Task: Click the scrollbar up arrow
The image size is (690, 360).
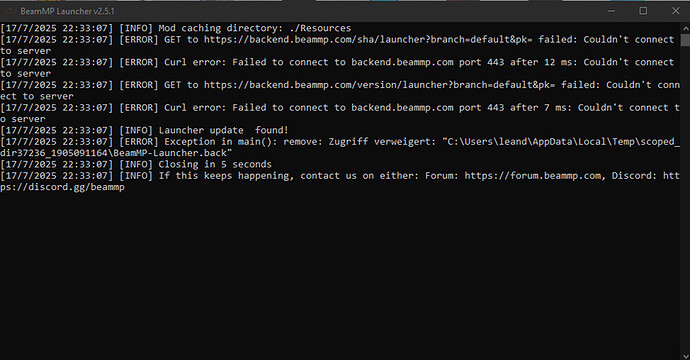Action: click(x=686, y=28)
